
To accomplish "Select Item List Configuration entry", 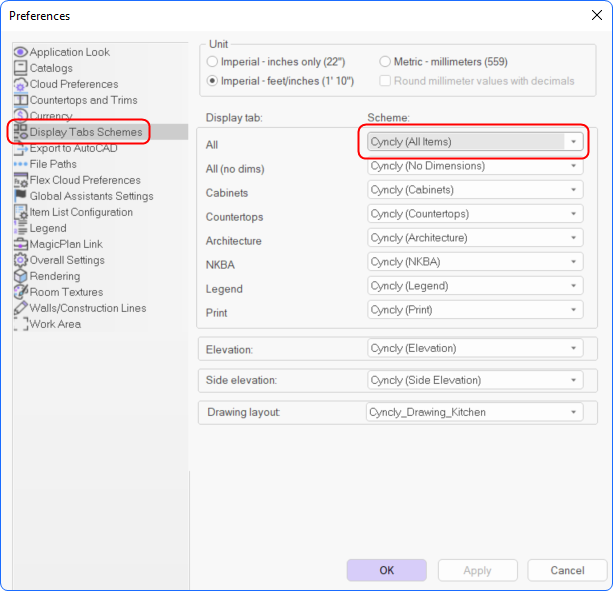I will [81, 212].
